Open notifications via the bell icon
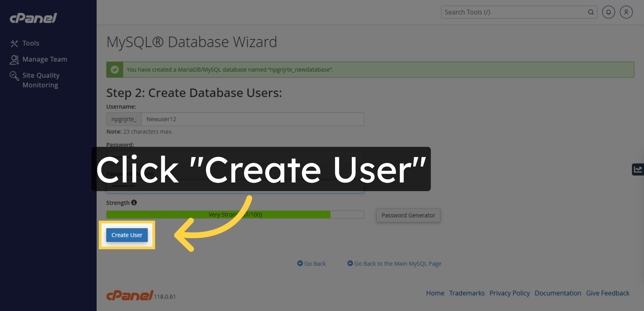The height and width of the screenshot is (311, 644). 608,12
